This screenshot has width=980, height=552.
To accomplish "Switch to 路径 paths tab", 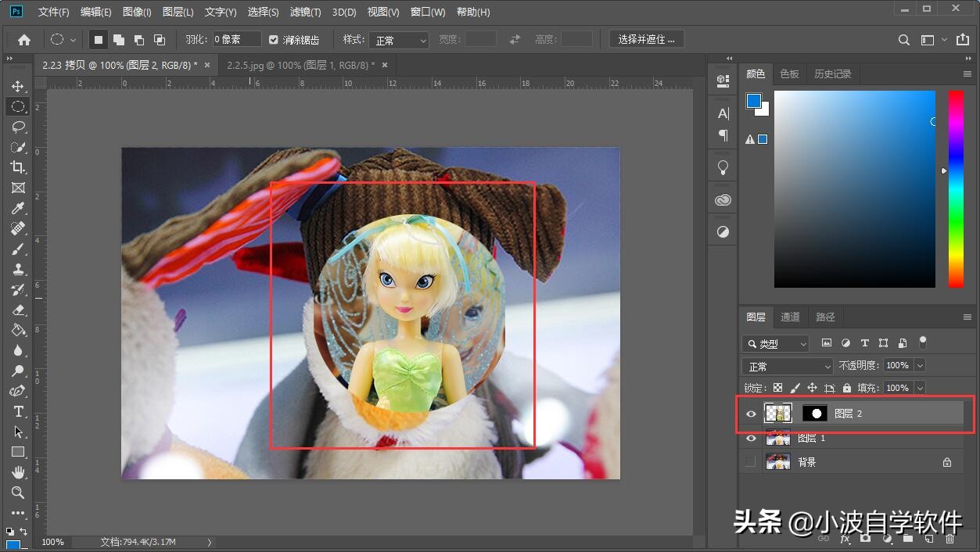I will (826, 317).
